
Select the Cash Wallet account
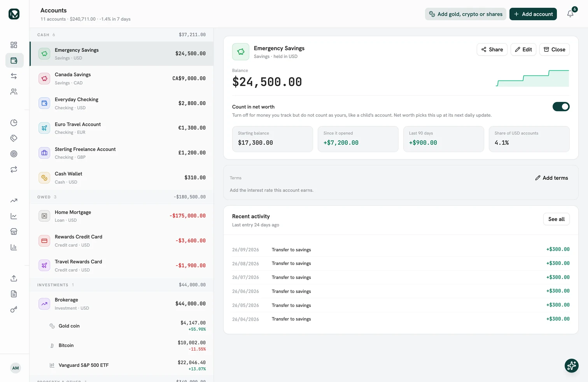122,178
